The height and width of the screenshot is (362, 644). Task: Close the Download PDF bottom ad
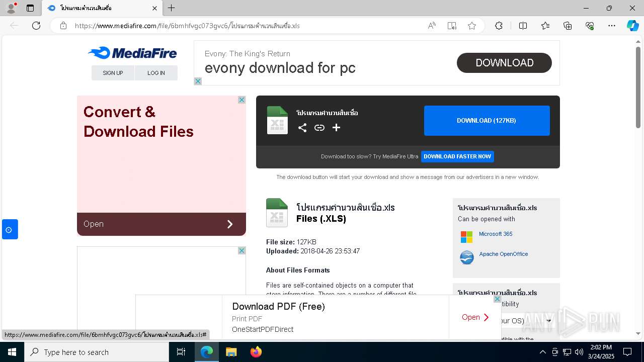point(497,299)
